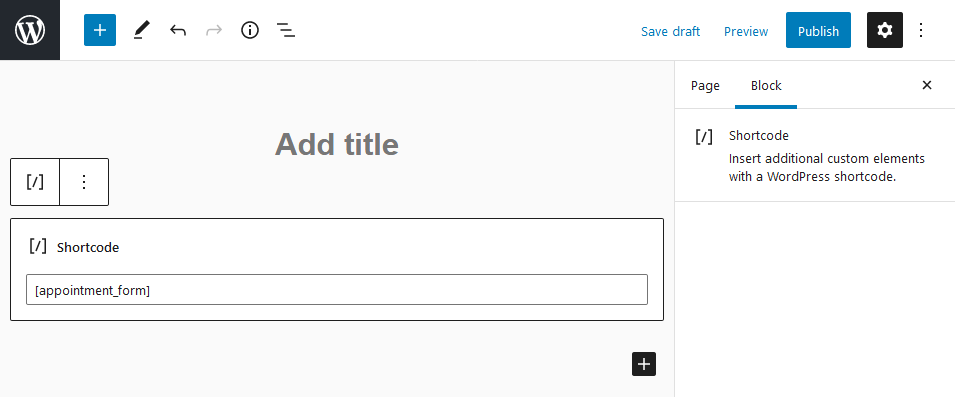The height and width of the screenshot is (397, 955).
Task: Switch to the Block tab
Action: click(766, 86)
